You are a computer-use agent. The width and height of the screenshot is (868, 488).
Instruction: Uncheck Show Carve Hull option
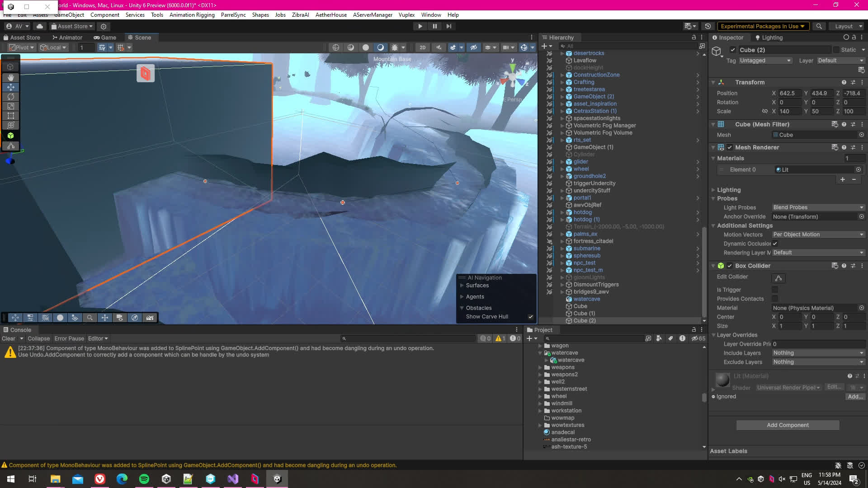click(531, 317)
